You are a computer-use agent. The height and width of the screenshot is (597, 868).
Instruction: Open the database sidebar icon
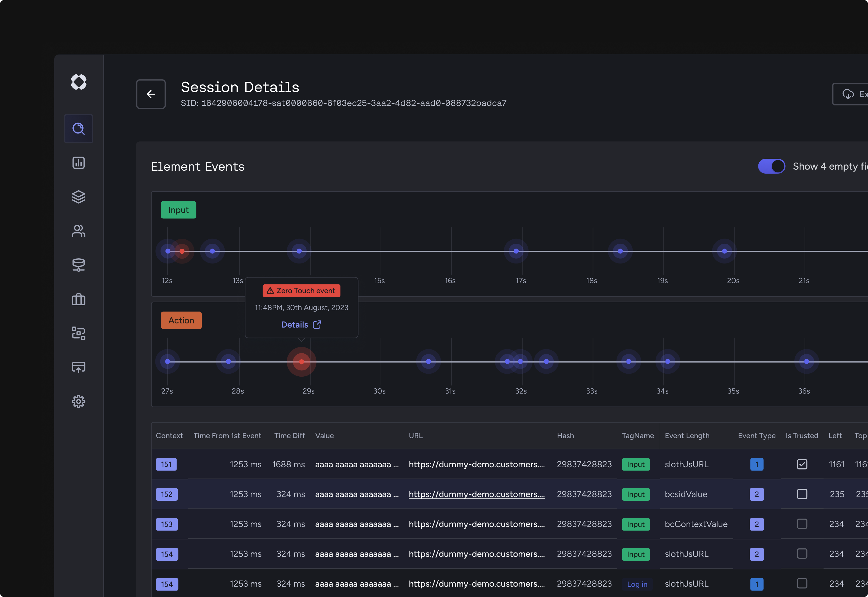(78, 265)
